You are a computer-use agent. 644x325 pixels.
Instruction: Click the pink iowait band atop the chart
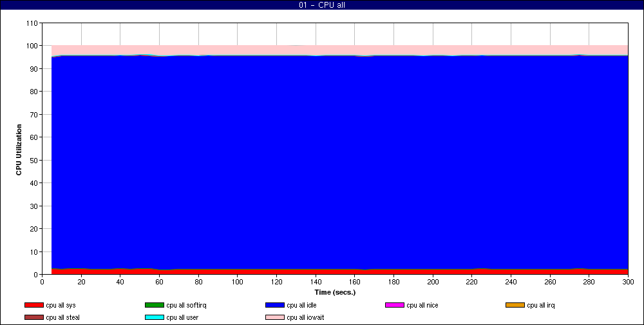(x=339, y=50)
